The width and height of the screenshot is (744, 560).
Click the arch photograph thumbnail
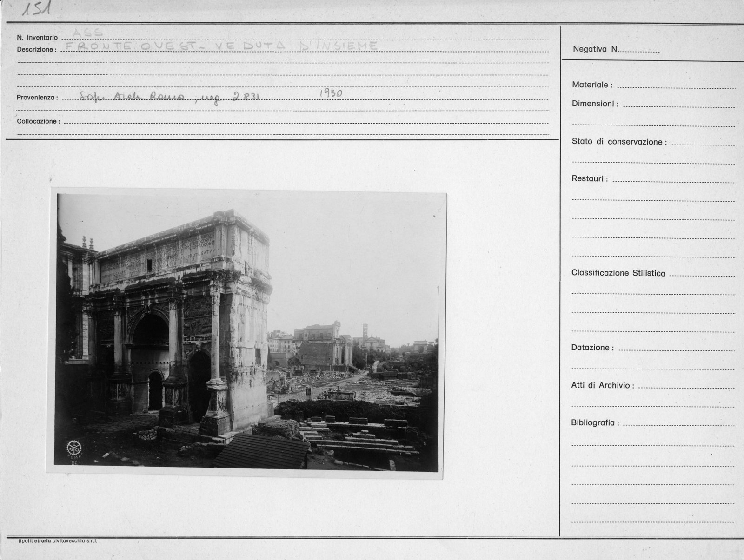tap(246, 332)
